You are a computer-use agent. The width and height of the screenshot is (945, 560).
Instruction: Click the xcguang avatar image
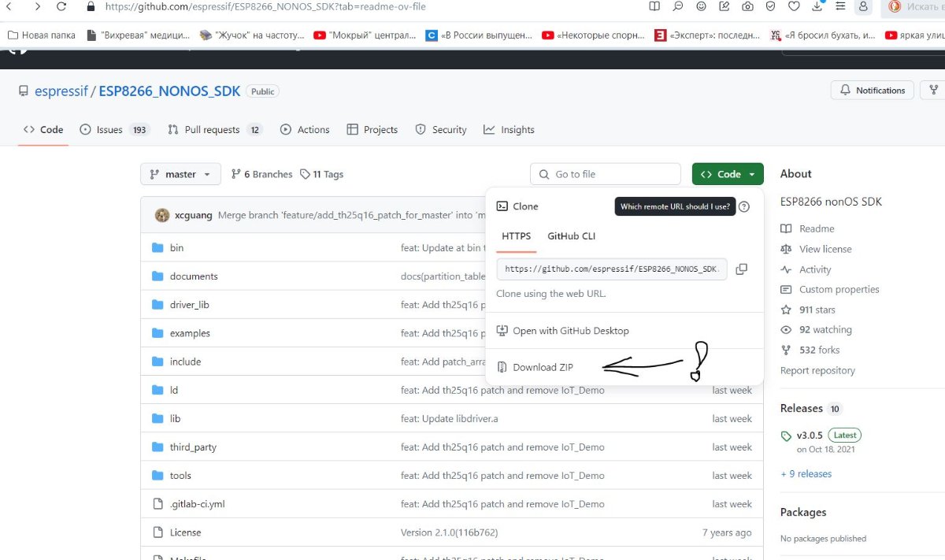click(x=162, y=215)
